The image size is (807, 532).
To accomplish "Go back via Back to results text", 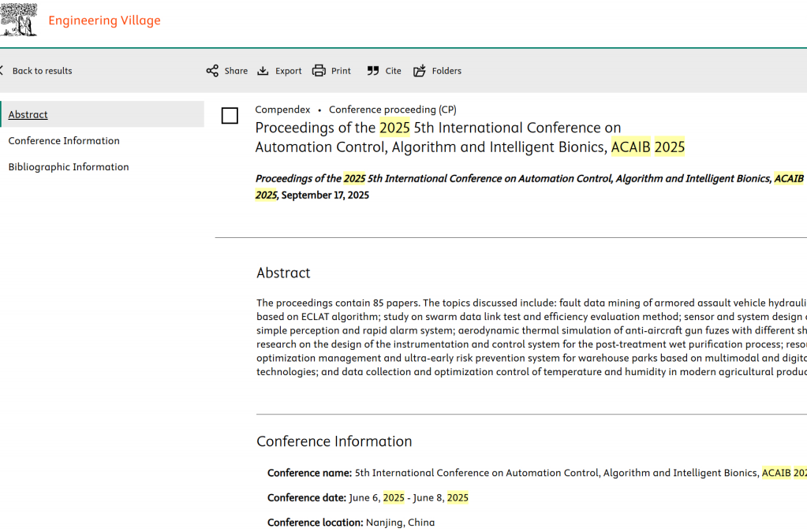I will pyautogui.click(x=42, y=71).
